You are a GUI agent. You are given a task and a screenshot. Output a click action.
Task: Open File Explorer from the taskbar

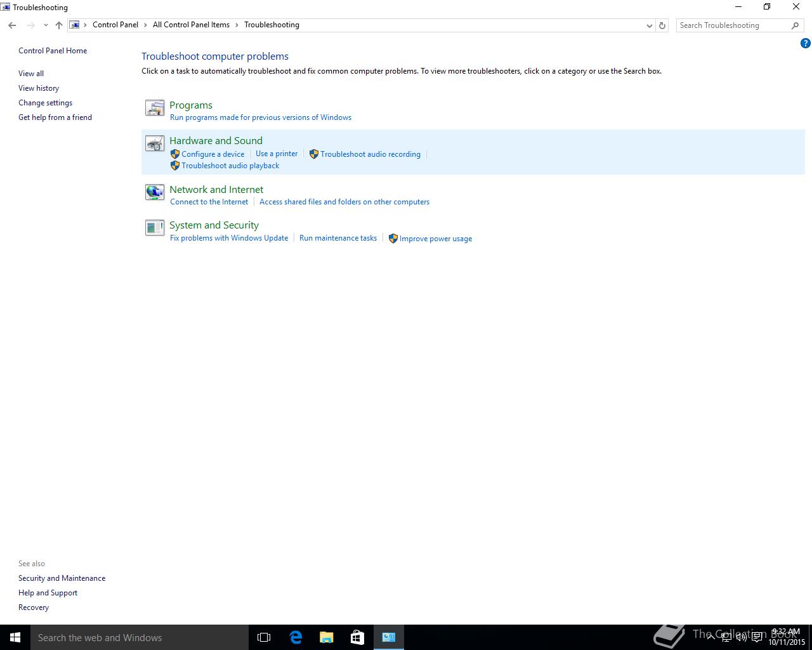tap(327, 637)
